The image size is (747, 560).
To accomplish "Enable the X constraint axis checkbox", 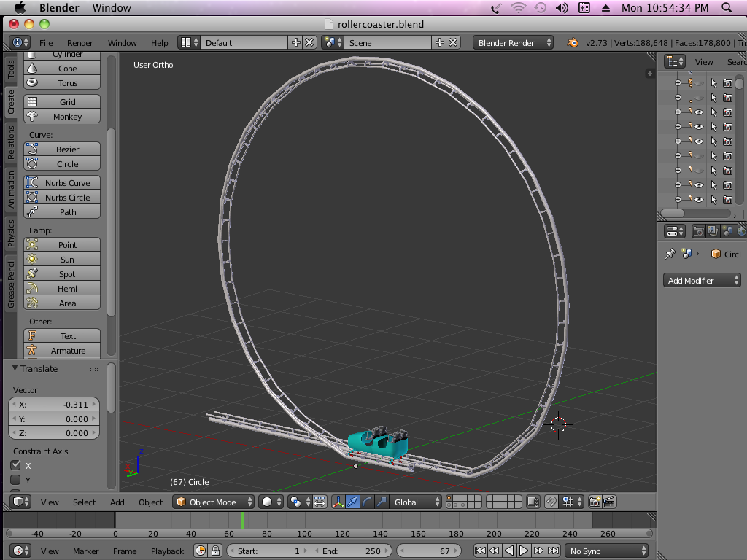I will 15,465.
